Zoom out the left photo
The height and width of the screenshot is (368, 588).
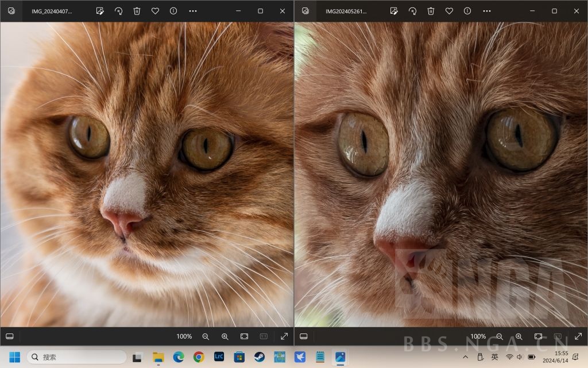(x=206, y=336)
